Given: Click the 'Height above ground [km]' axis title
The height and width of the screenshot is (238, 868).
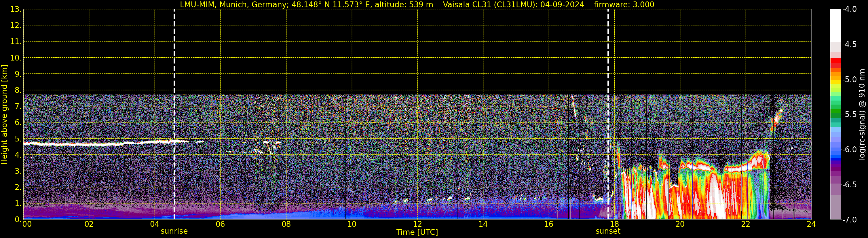Looking at the screenshot, I should [x=4, y=115].
